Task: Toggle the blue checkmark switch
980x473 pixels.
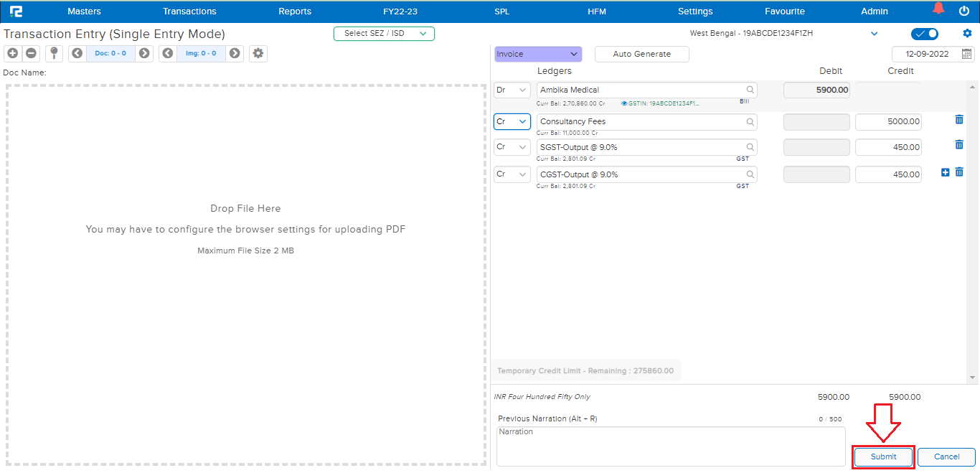Action: (924, 34)
